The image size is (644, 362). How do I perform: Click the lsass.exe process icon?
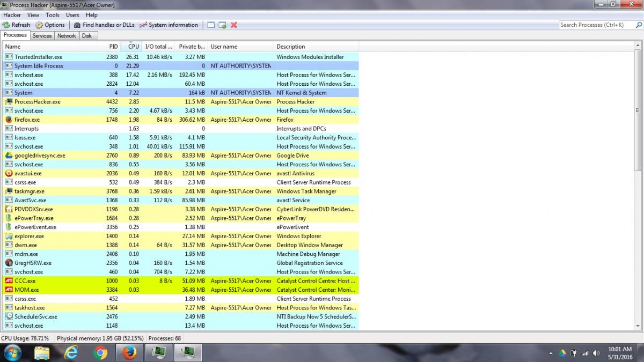pos(9,138)
